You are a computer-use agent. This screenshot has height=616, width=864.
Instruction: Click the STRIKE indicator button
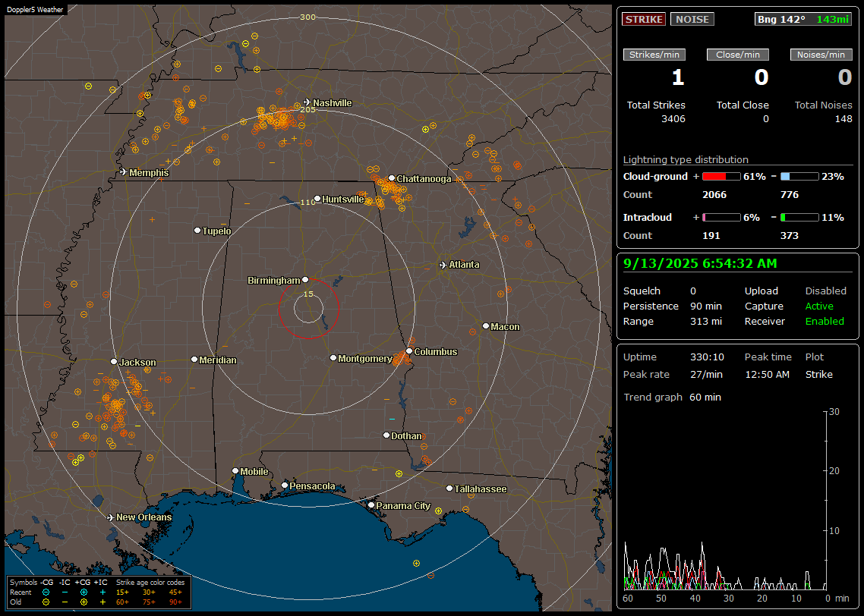click(x=644, y=19)
